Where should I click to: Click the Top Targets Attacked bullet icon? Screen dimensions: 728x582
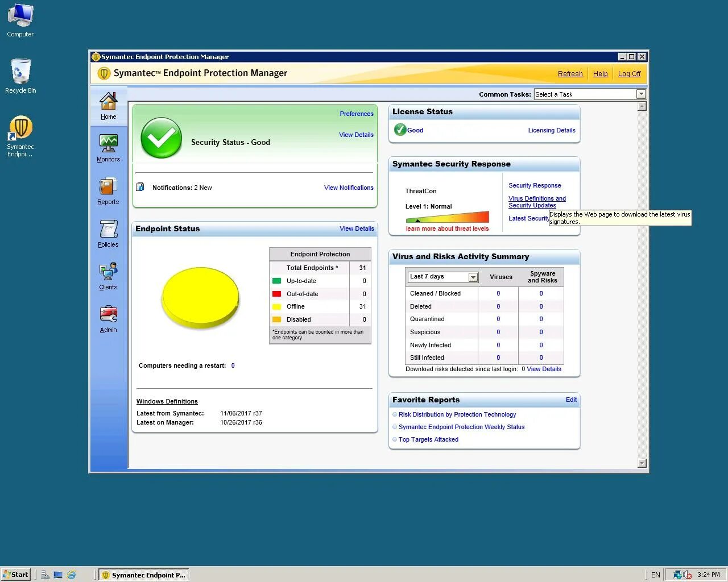395,439
